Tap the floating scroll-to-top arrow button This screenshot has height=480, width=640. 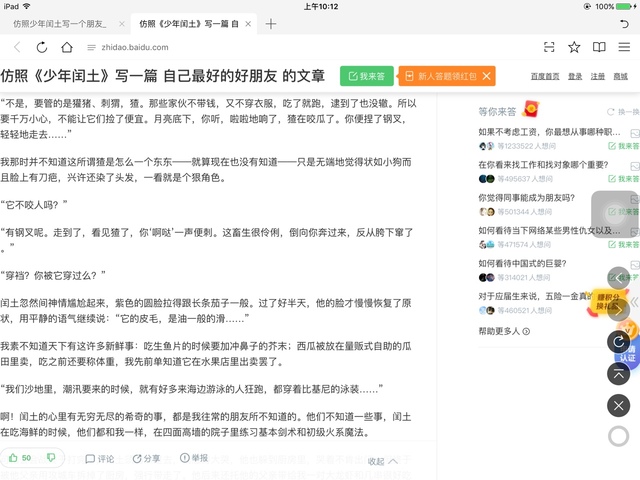pos(619,373)
